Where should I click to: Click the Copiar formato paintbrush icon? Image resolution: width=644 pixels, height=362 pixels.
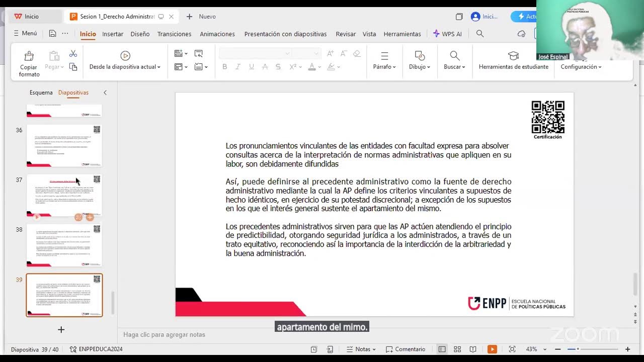[29, 55]
